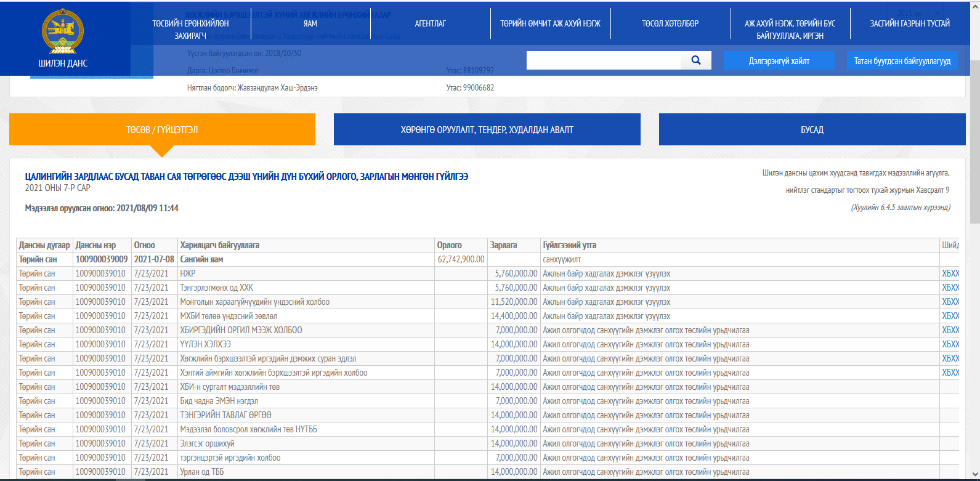
Task: Click 5,760,000.00 amount in НЖР row
Action: point(516,273)
